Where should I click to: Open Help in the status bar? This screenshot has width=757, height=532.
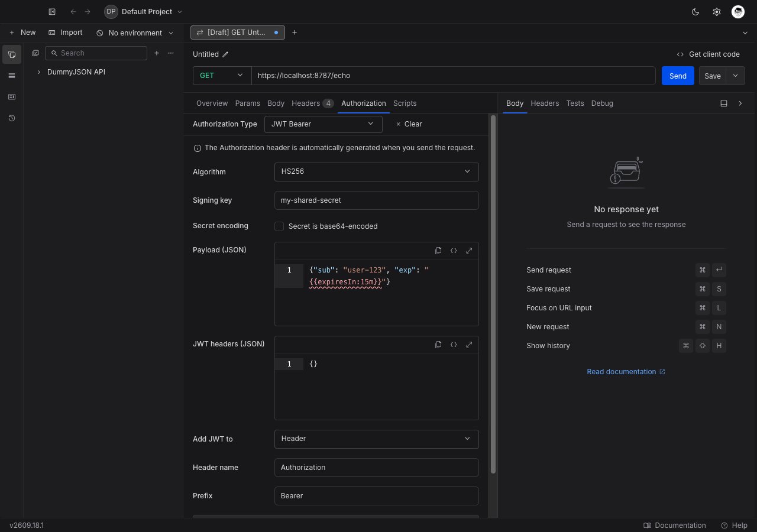tap(734, 525)
